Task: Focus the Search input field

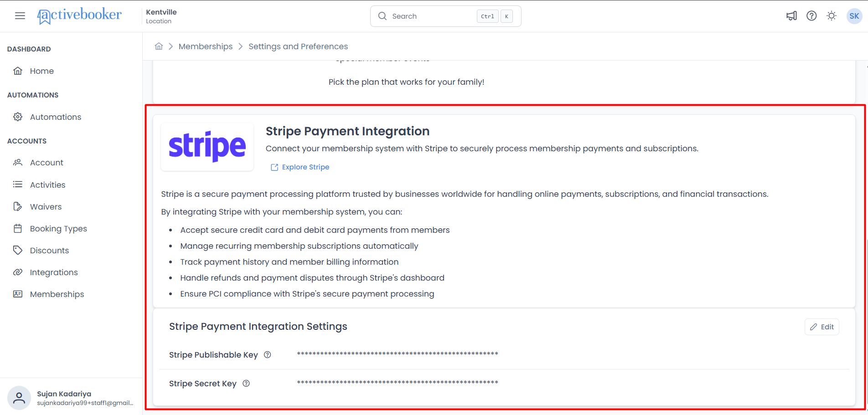Action: tap(445, 16)
